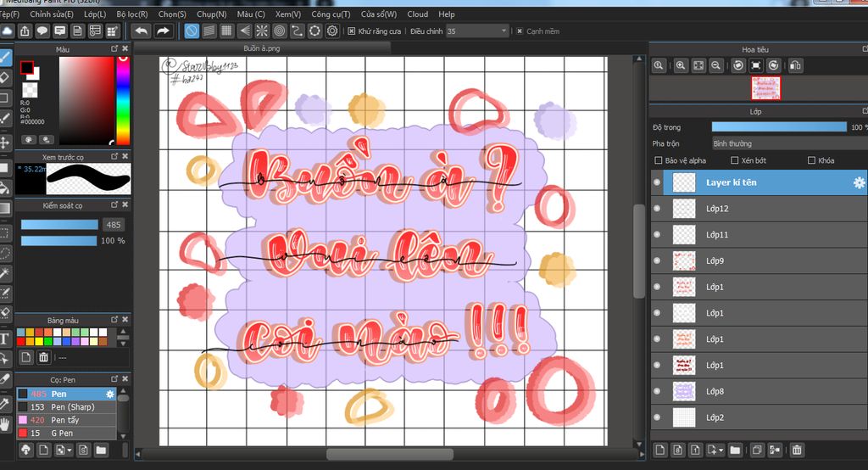Enable the Xén bớt checkbox
Image resolution: width=868 pixels, height=470 pixels.
click(735, 160)
